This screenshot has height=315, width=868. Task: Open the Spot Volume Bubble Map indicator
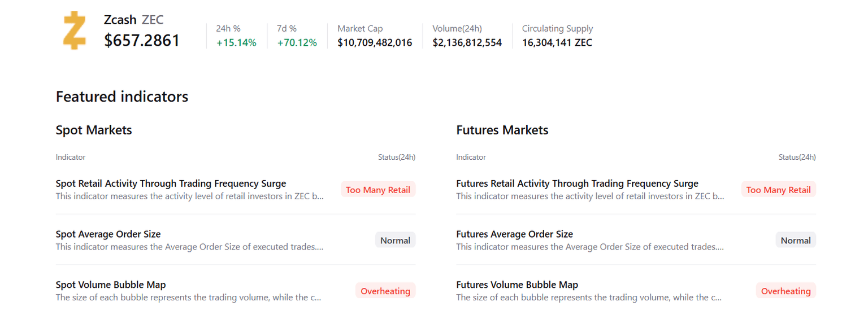coord(111,285)
